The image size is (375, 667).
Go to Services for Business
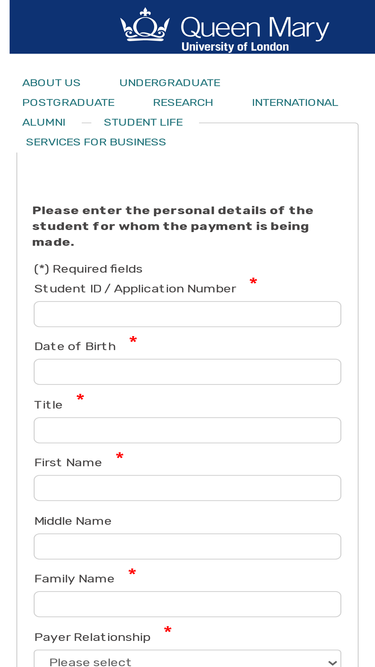pyautogui.click(x=96, y=142)
